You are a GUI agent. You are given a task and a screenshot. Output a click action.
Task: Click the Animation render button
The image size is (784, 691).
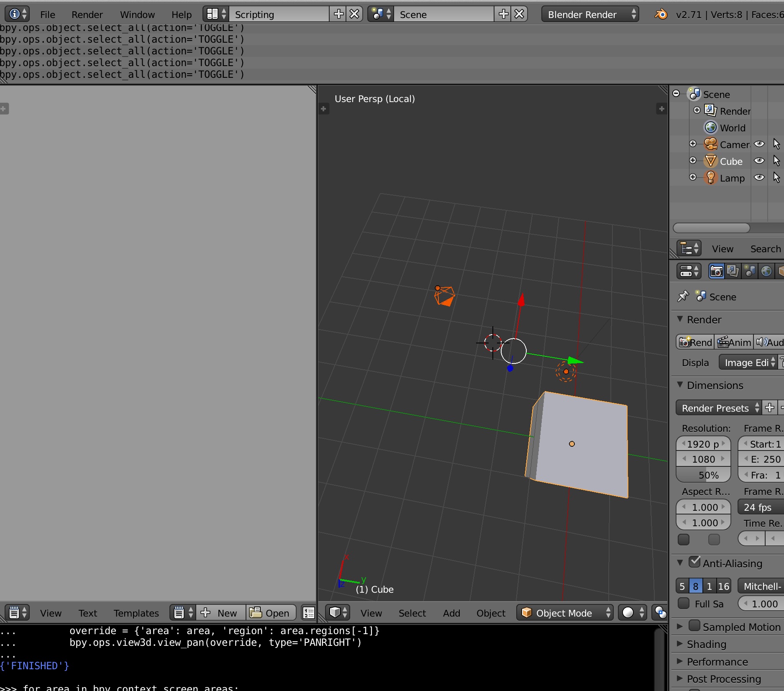[x=734, y=342]
